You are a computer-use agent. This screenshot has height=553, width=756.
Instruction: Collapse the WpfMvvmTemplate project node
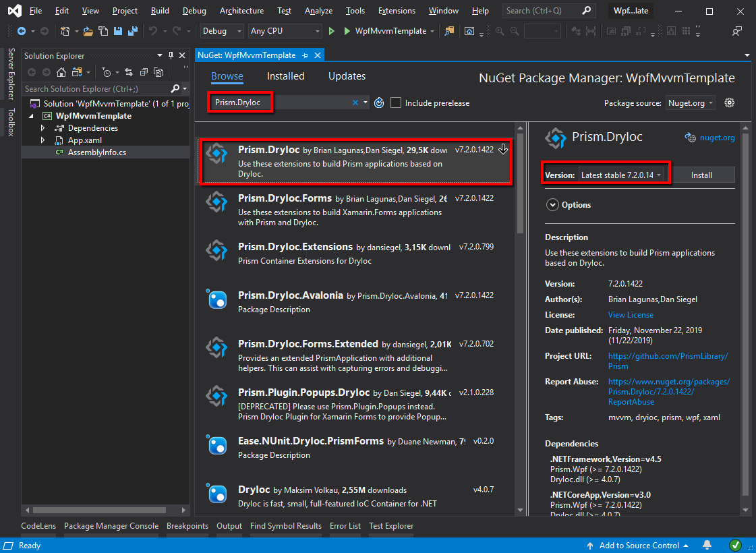point(31,116)
